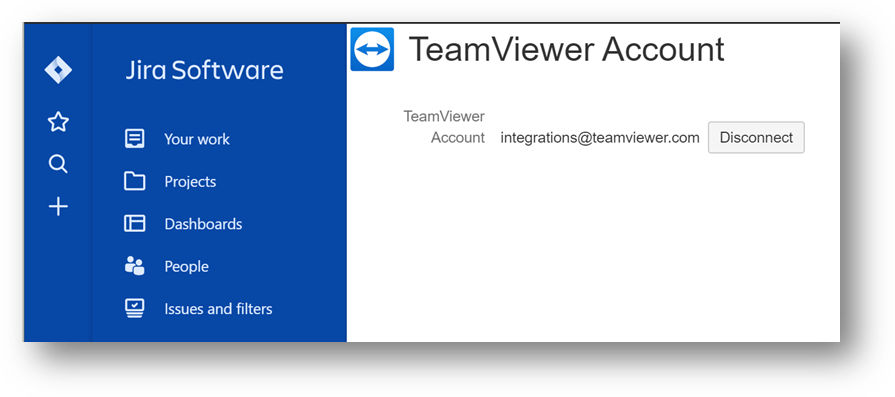The width and height of the screenshot is (895, 397).
Task: Click the TeamViewer logo icon
Action: coord(372,50)
